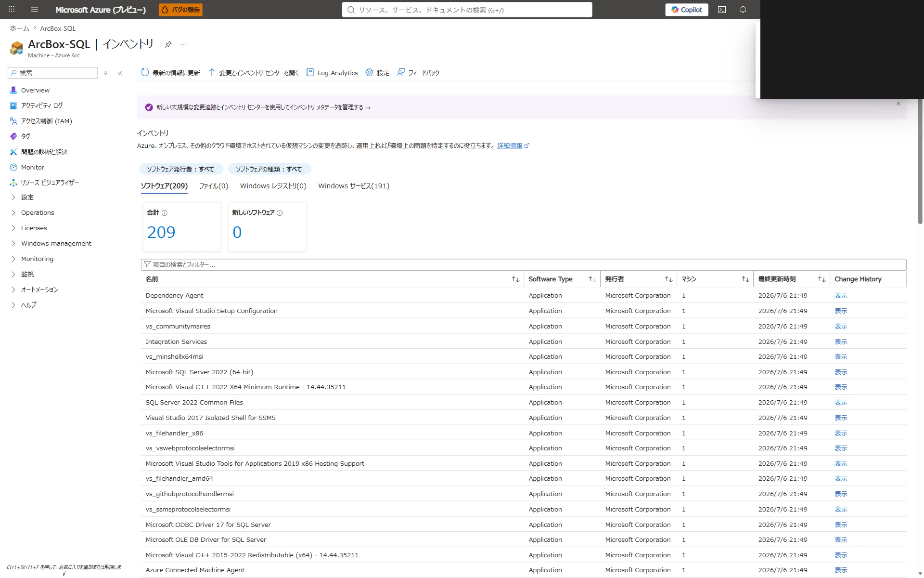Open the more options ellipsis by title
The height and width of the screenshot is (578, 924).
point(184,44)
